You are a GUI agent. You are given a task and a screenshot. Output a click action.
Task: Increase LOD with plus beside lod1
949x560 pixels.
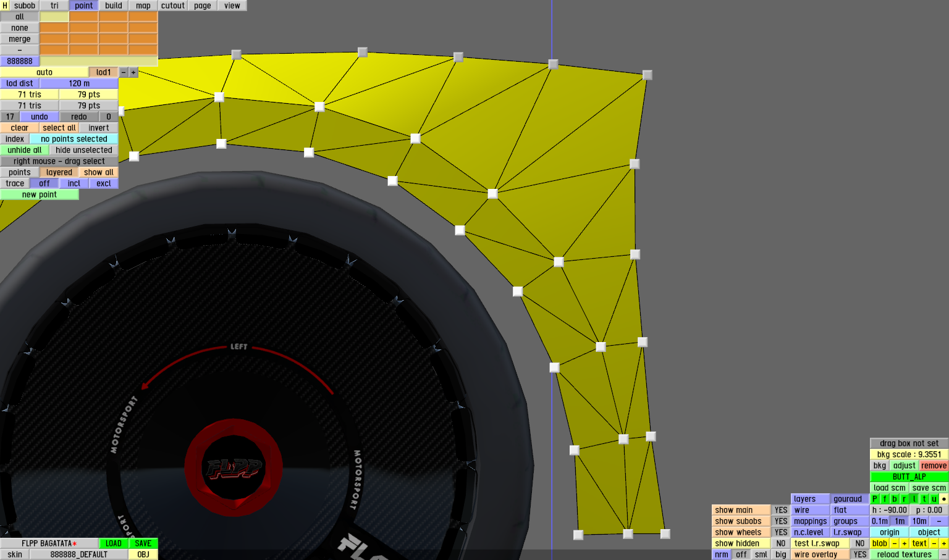[x=133, y=72]
